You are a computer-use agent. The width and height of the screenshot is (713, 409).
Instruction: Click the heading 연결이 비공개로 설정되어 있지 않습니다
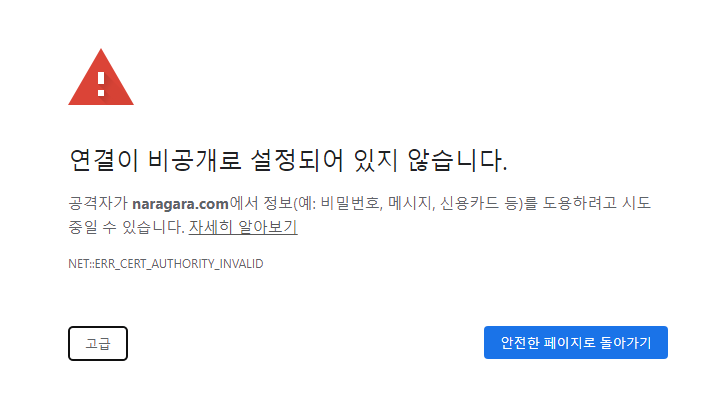point(288,160)
